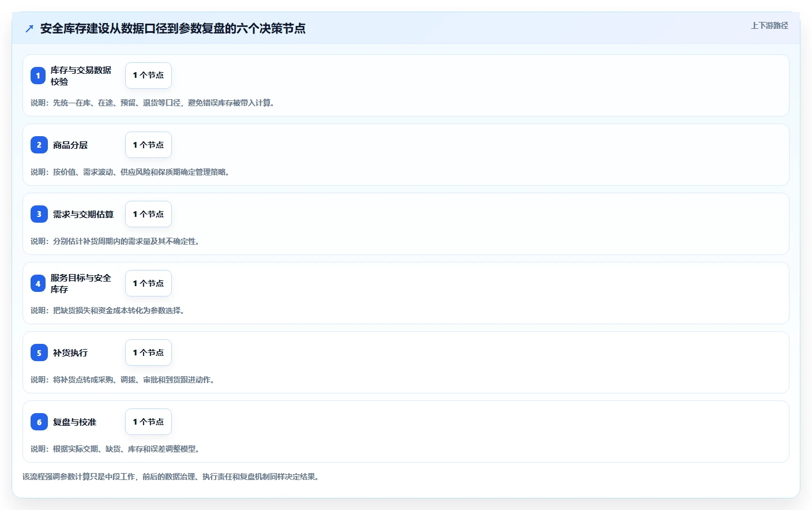Click step number 1 badge
Viewport: 812px width, 510px height.
pos(38,76)
